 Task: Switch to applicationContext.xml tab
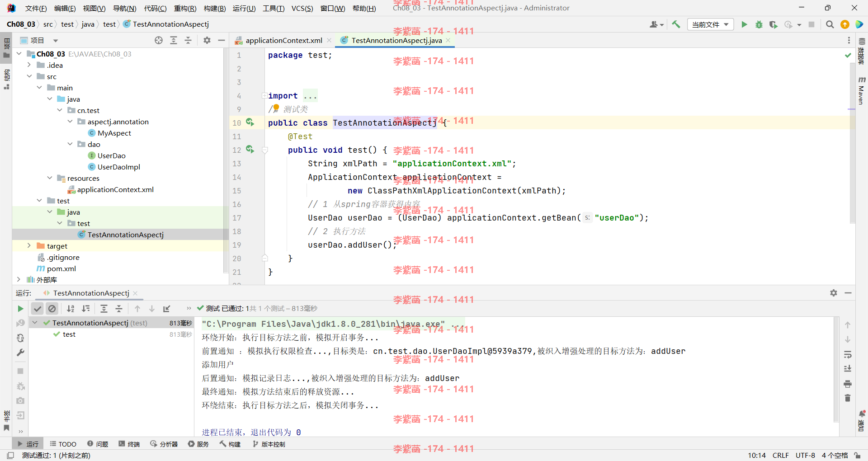click(283, 40)
